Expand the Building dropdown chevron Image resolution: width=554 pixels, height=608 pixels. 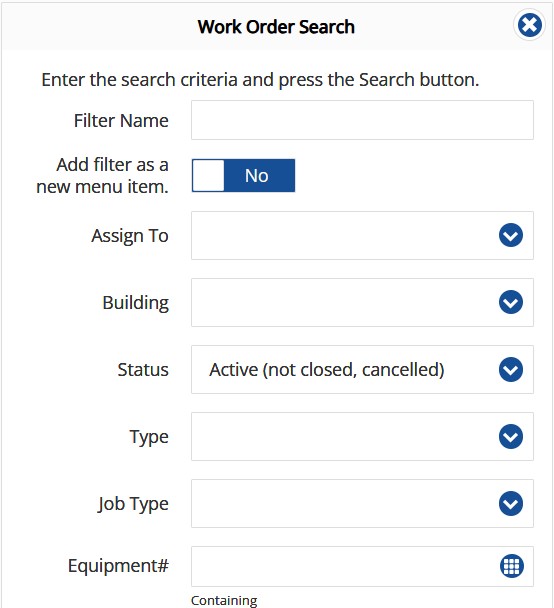coord(511,302)
